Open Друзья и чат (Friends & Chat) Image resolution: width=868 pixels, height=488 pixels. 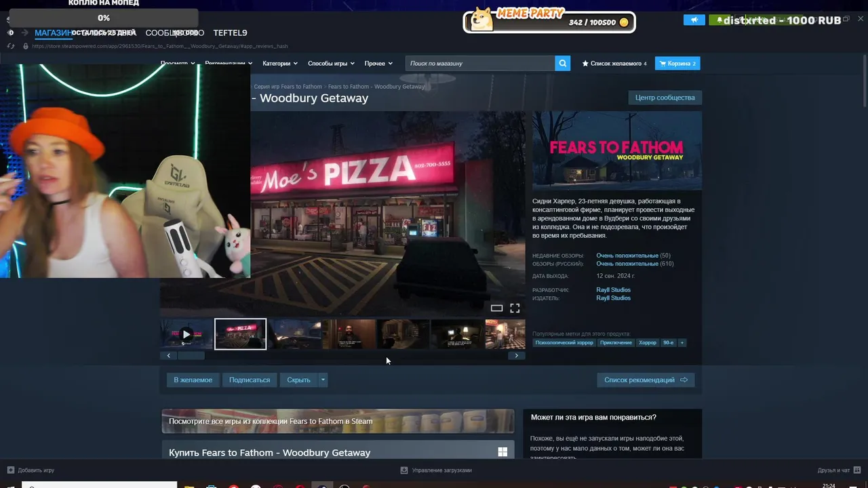[833, 470]
